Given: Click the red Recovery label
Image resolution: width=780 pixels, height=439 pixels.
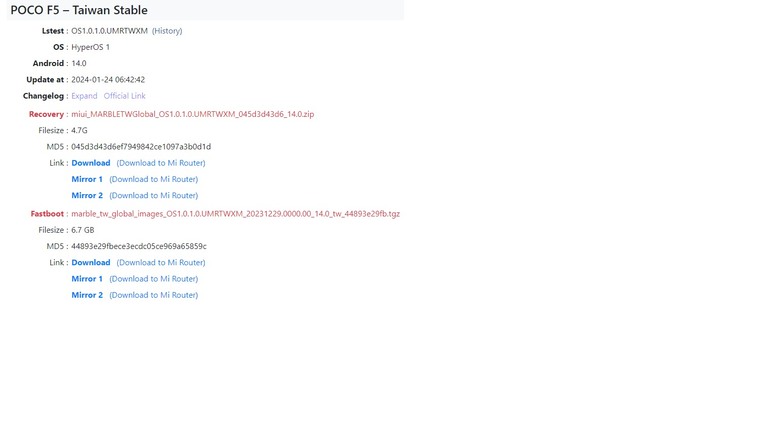Looking at the screenshot, I should click(46, 114).
